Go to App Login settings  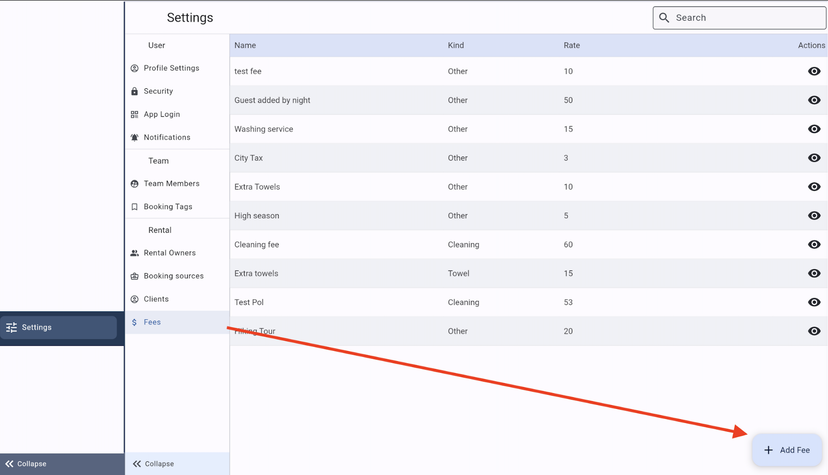(x=177, y=115)
